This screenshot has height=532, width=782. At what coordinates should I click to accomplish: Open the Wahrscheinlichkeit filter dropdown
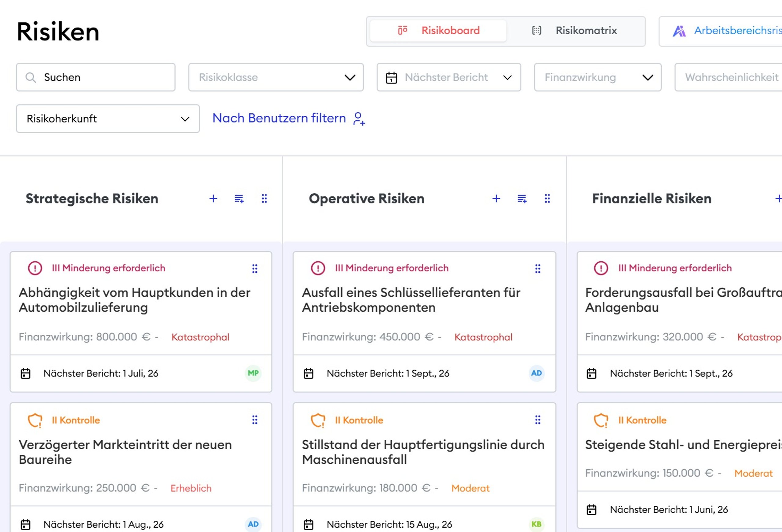coord(728,77)
